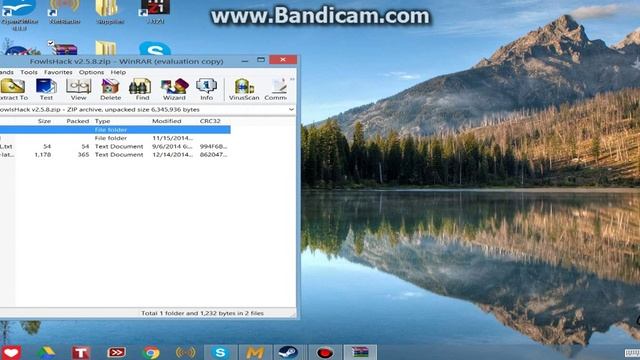This screenshot has height=360, width=640.
Task: Select the 1,178 byte text document row
Action: point(115,155)
